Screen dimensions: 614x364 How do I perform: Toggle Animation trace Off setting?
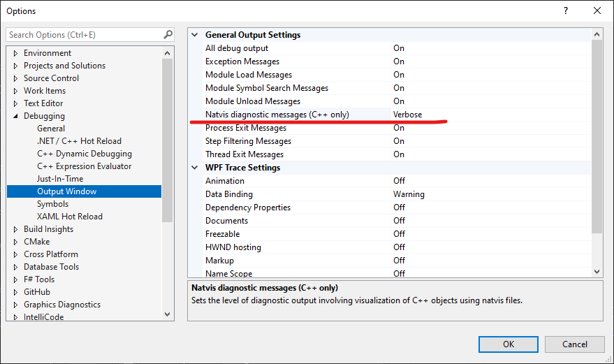tap(489, 181)
